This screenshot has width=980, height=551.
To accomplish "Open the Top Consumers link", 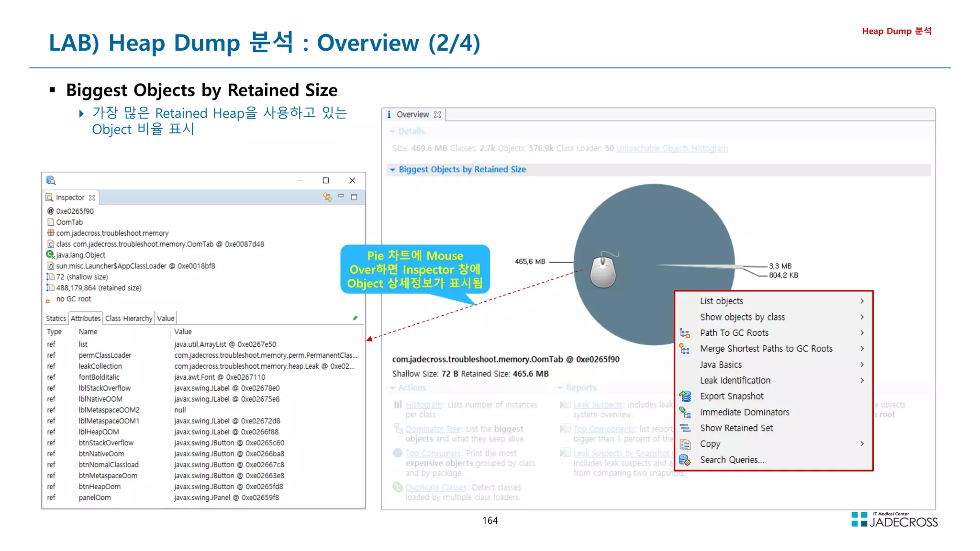I will coord(434,453).
